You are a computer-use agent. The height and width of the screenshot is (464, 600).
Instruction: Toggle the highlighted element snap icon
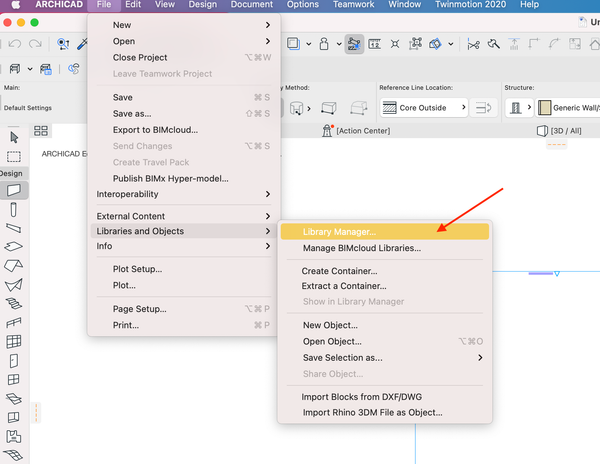[354, 44]
